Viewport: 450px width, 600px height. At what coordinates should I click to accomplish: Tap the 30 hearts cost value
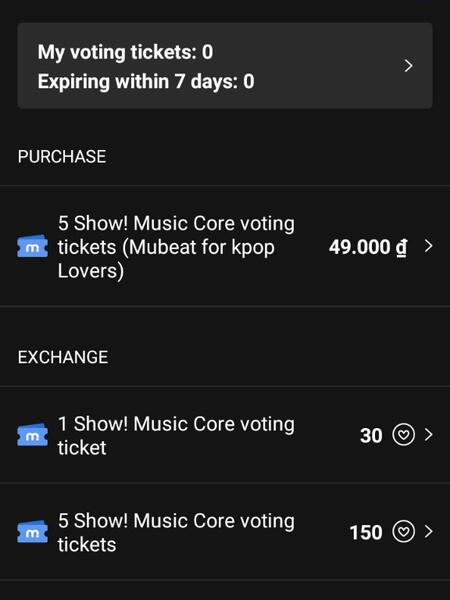tap(371, 435)
